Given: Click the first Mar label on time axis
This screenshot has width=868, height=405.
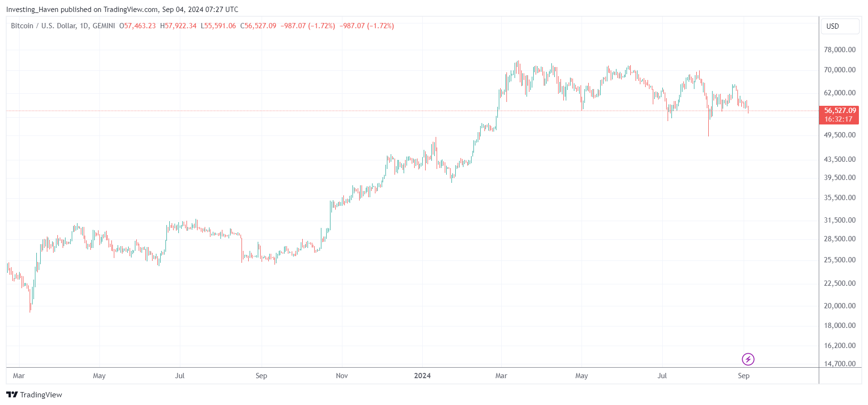Looking at the screenshot, I should (x=19, y=376).
